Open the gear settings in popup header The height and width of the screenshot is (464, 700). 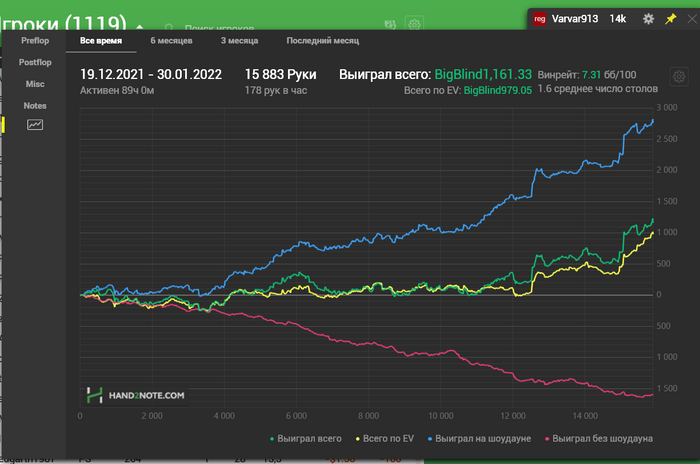[x=648, y=19]
